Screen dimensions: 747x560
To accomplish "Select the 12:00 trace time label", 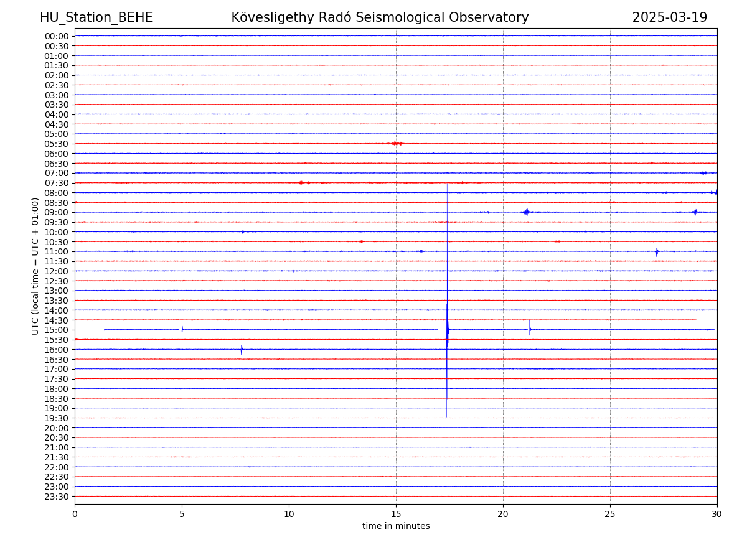I will point(57,271).
